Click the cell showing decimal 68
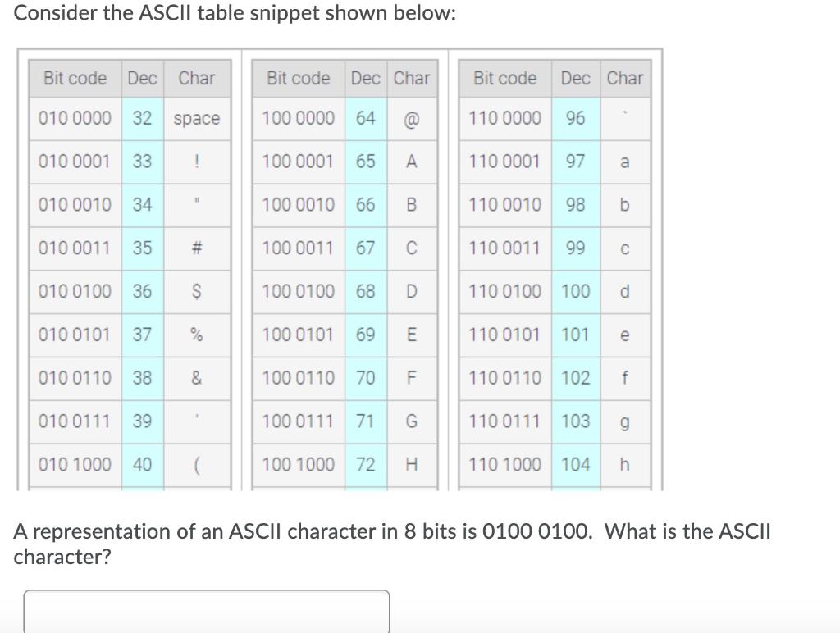The image size is (840, 633). pyautogui.click(x=364, y=291)
